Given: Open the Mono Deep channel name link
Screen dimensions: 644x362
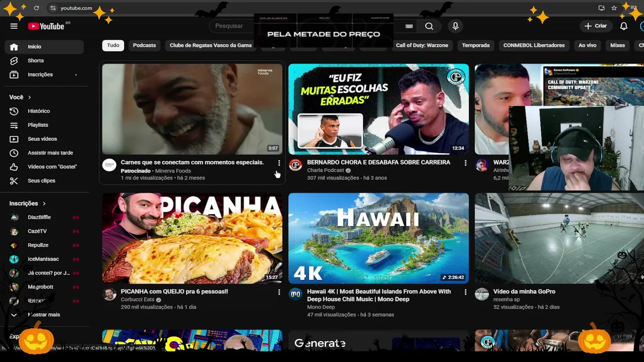Looking at the screenshot, I should (320, 307).
